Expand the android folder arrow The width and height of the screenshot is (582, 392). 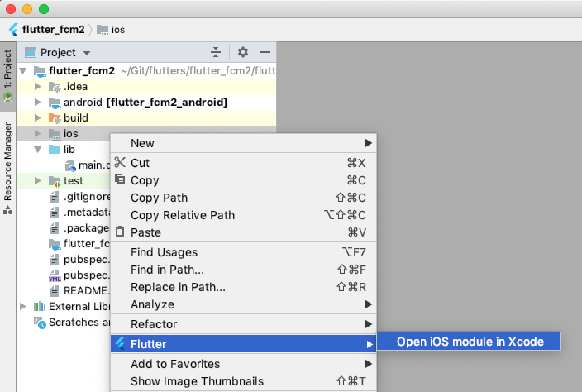pyautogui.click(x=37, y=102)
